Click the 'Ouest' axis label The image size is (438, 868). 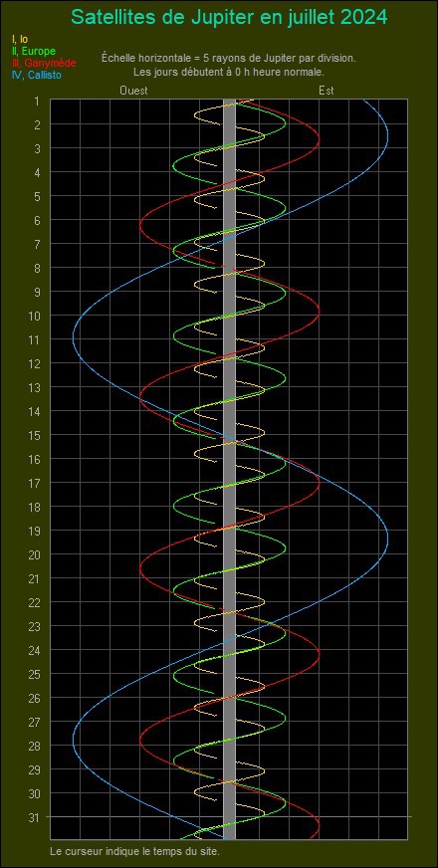click(x=134, y=91)
